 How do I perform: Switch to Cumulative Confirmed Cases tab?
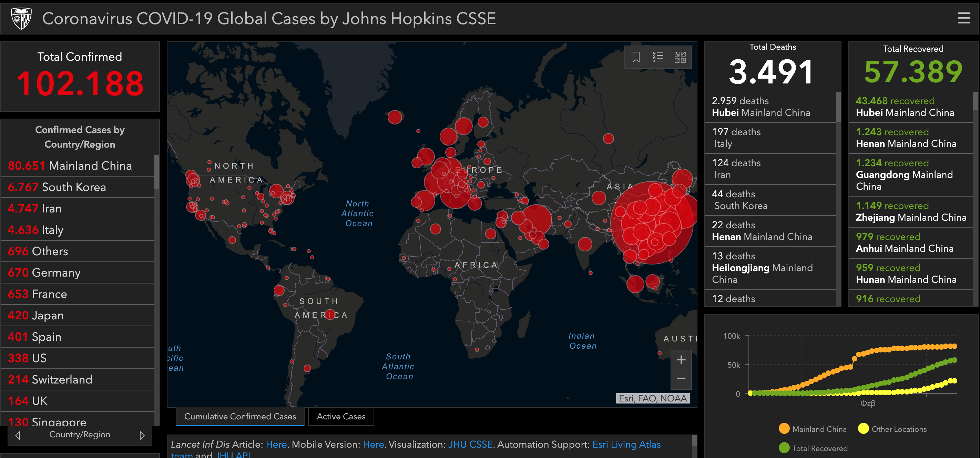coord(240,417)
